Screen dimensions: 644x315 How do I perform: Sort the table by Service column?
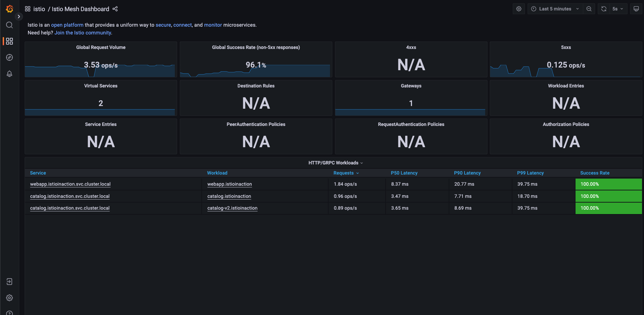38,173
